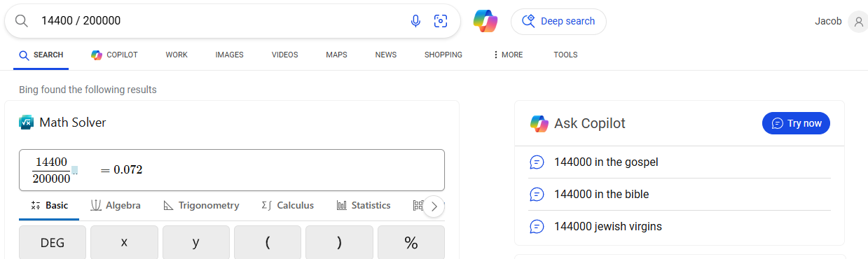Click the Try now button
The image size is (868, 259).
click(x=796, y=123)
